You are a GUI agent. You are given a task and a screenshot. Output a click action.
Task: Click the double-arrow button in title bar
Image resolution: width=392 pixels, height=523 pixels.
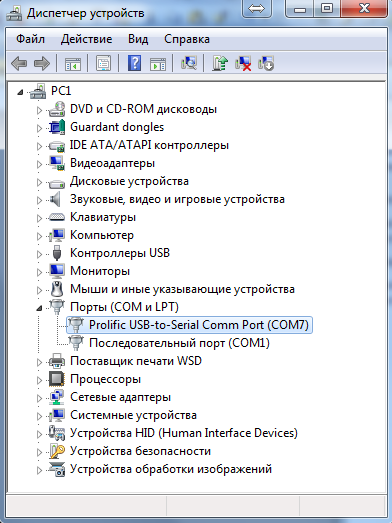(x=257, y=8)
